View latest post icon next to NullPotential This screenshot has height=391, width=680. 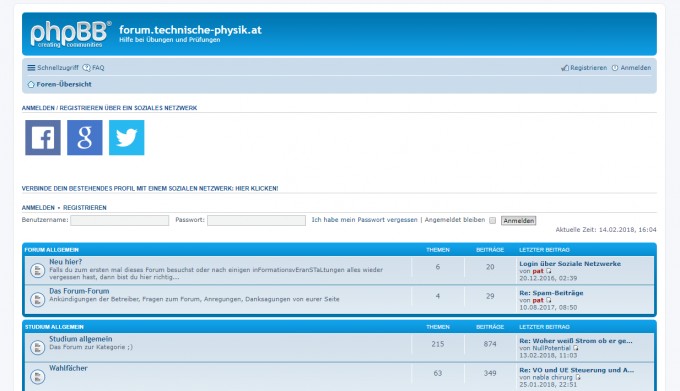click(576, 348)
